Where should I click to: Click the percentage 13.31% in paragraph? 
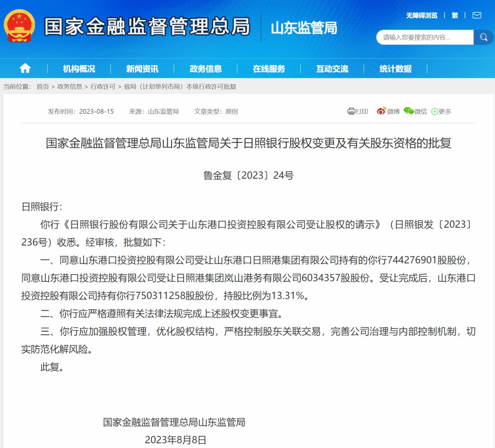click(x=287, y=295)
